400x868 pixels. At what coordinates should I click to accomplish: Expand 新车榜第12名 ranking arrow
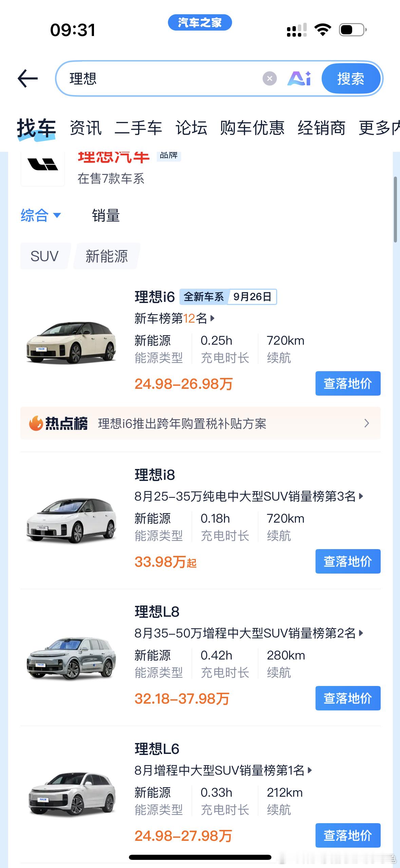pos(213,318)
